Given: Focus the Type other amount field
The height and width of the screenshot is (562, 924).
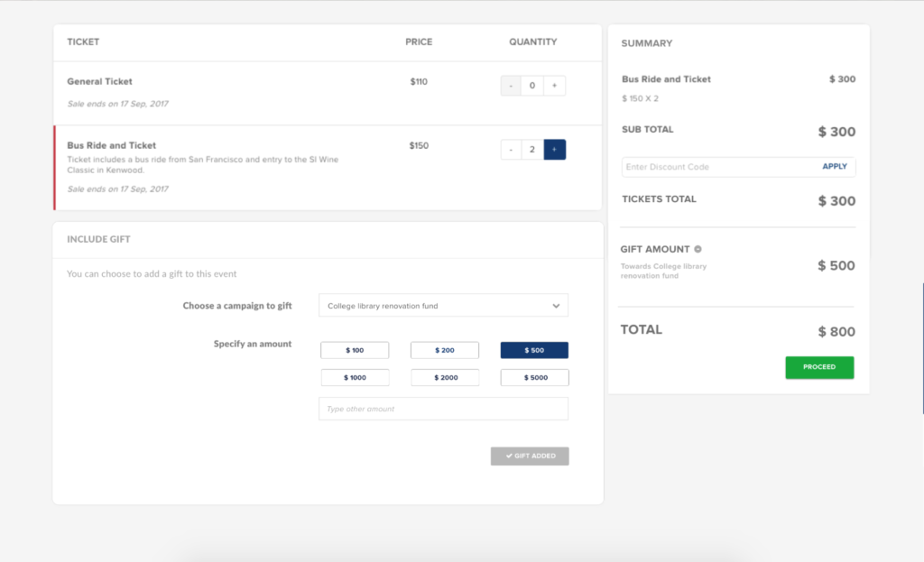Looking at the screenshot, I should tap(443, 409).
